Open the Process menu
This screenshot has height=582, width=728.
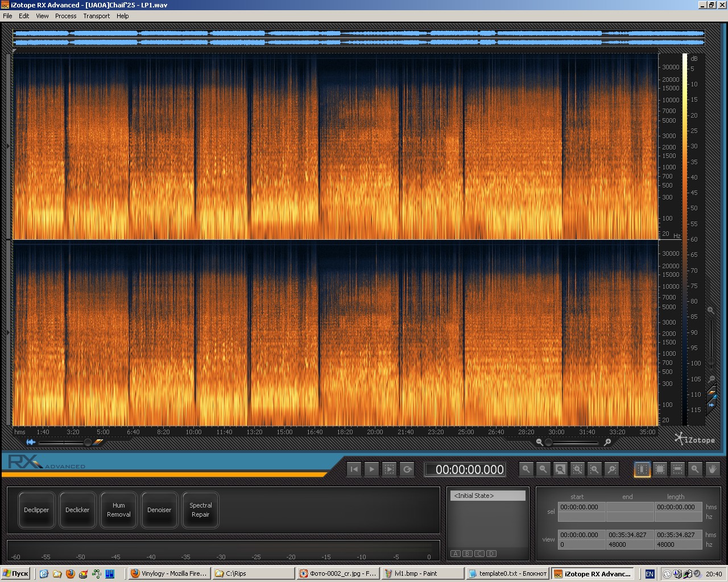[x=65, y=16]
